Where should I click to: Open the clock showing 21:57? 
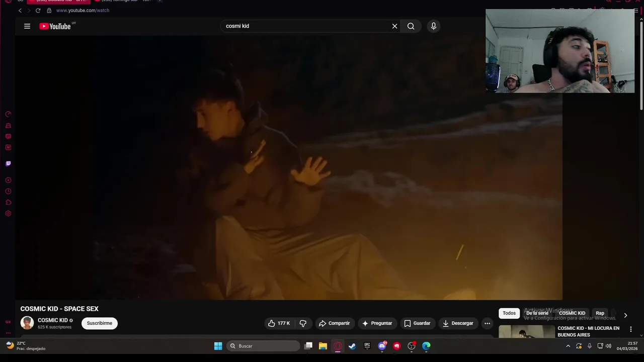point(627,346)
